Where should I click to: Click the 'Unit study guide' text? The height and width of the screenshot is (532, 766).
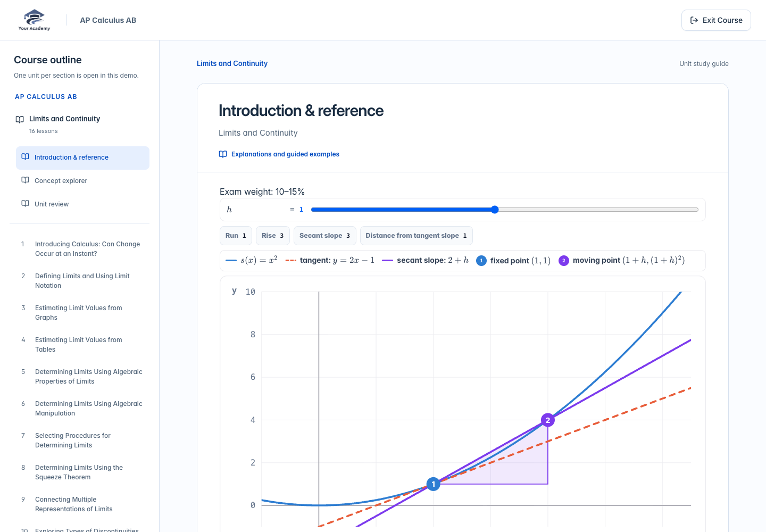coord(704,64)
